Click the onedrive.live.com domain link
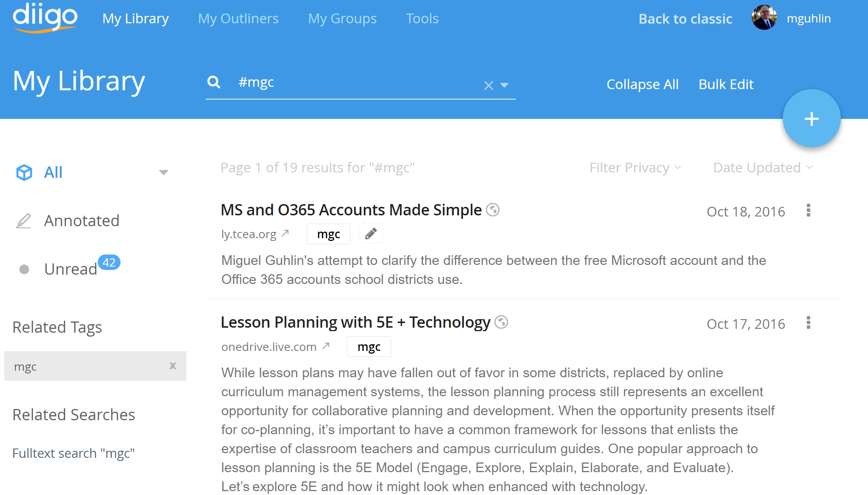868x495 pixels. pyautogui.click(x=269, y=346)
